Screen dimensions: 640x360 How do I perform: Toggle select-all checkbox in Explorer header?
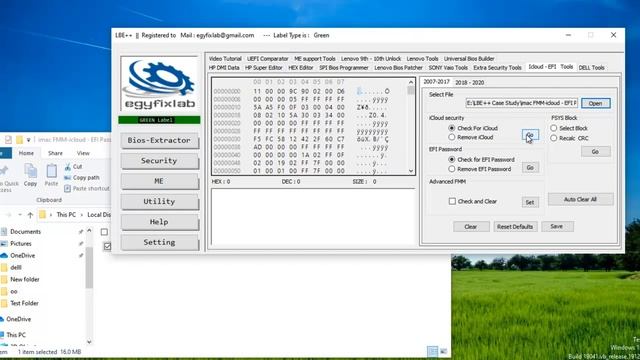(104, 232)
